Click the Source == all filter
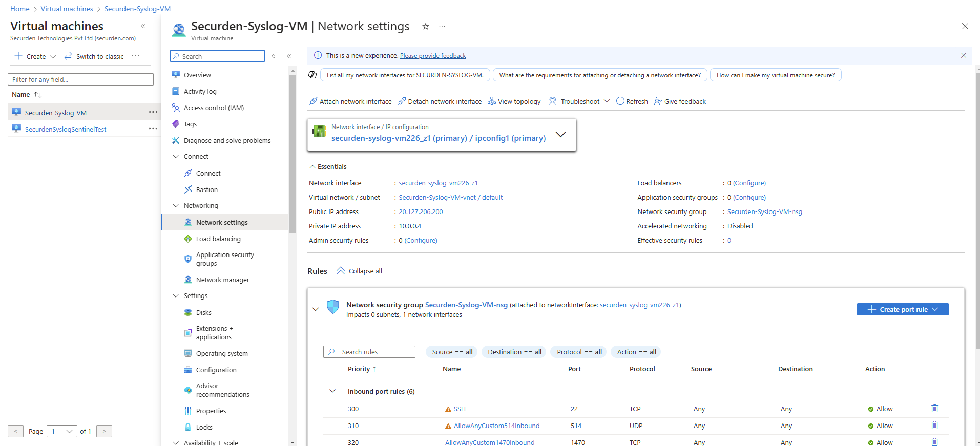The image size is (980, 446). [452, 352]
